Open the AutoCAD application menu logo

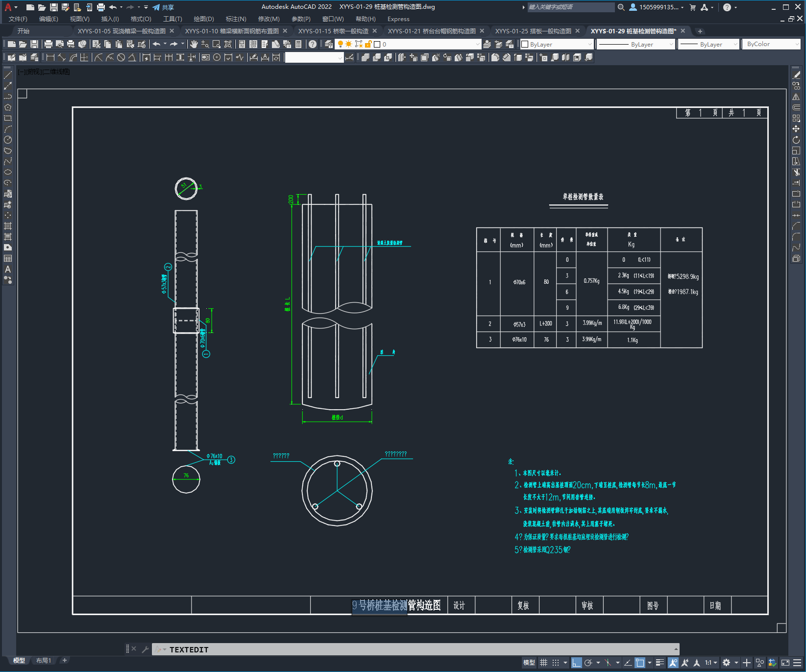[x=8, y=7]
